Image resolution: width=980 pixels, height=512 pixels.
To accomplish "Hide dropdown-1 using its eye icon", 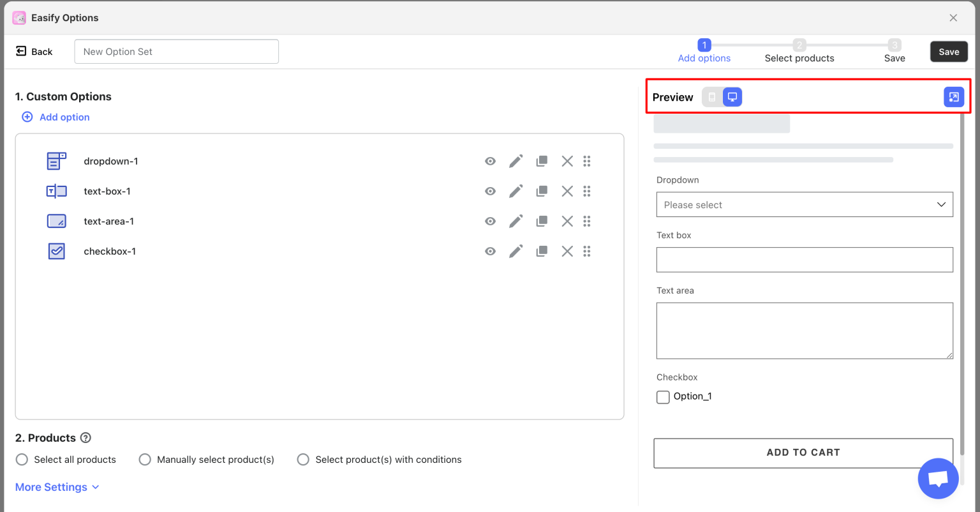I will tap(490, 161).
